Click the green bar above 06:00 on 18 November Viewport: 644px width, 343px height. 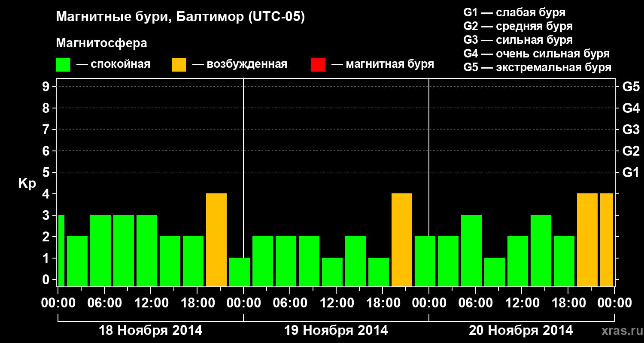pyautogui.click(x=100, y=251)
